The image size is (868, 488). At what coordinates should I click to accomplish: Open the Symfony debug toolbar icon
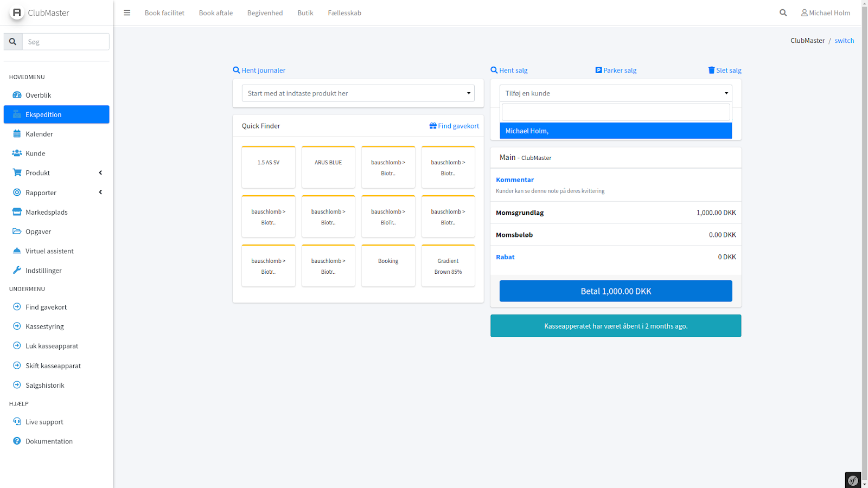click(x=853, y=480)
